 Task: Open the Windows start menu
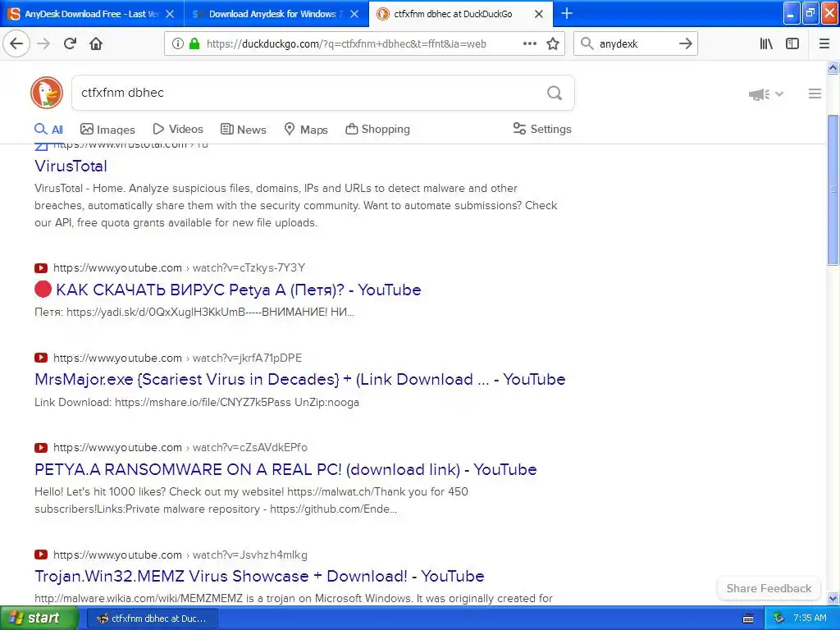[39, 618]
